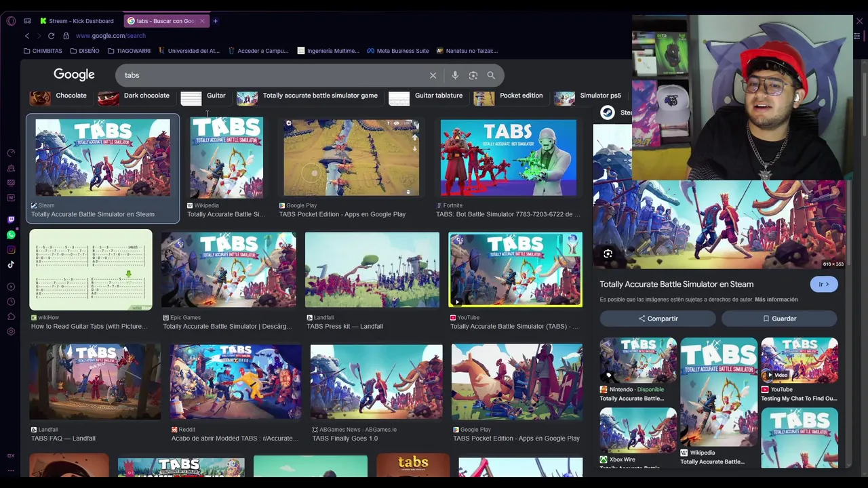The width and height of the screenshot is (868, 488).
Task: Close the Google tabs search tab
Action: click(x=202, y=21)
